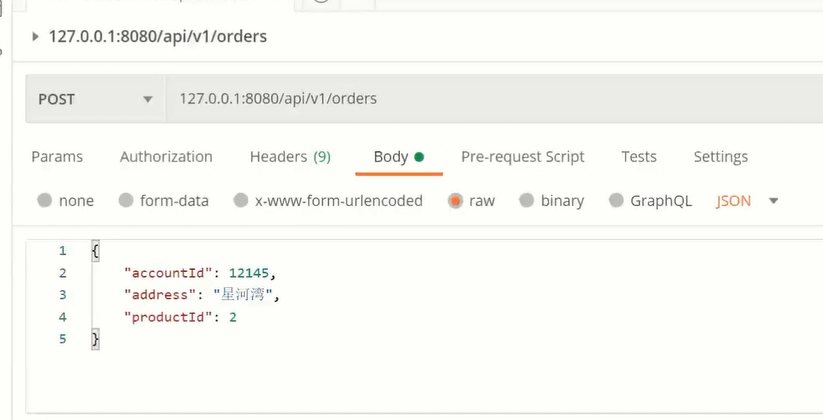
Task: Open the POST method dropdown
Action: 96,99
